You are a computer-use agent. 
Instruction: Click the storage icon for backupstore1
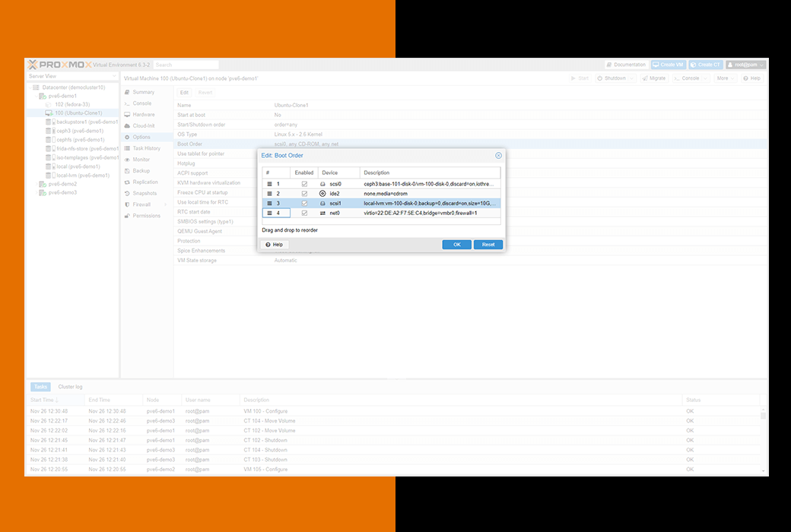50,122
